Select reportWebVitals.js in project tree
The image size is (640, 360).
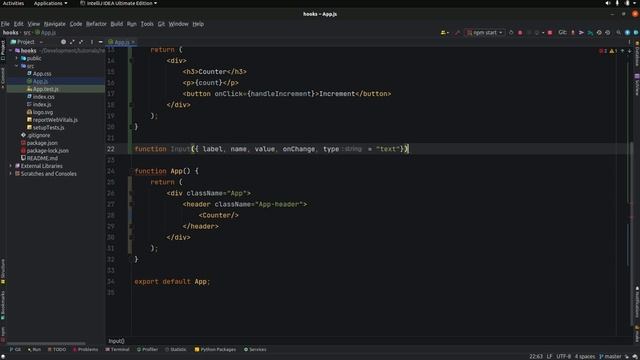[55, 120]
